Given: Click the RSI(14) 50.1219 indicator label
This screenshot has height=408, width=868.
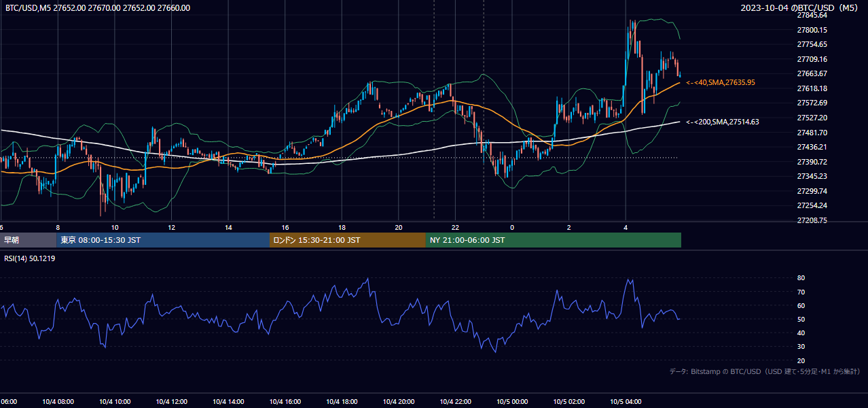Looking at the screenshot, I should click(30, 258).
